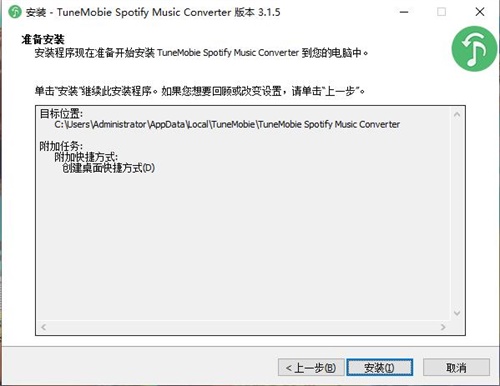Click the 单击"安装"继续此安装程序 instruction text
The height and width of the screenshot is (386, 500).
tap(200, 91)
